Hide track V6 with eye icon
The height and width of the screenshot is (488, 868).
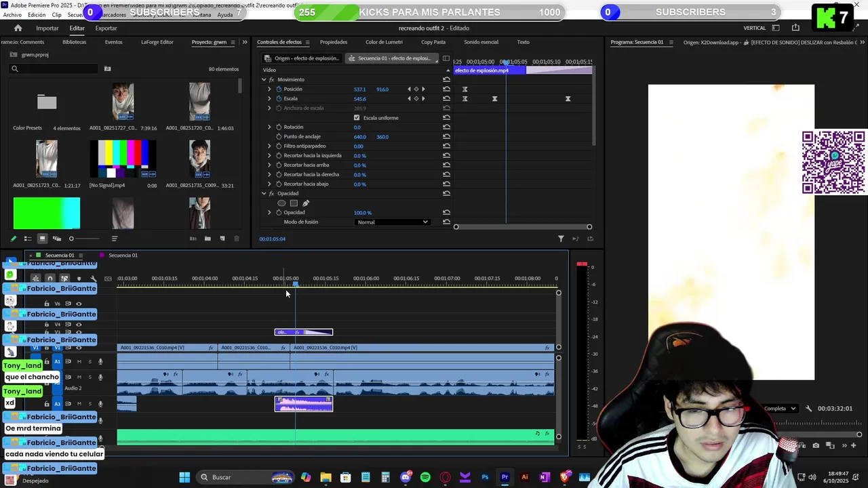[x=79, y=304]
